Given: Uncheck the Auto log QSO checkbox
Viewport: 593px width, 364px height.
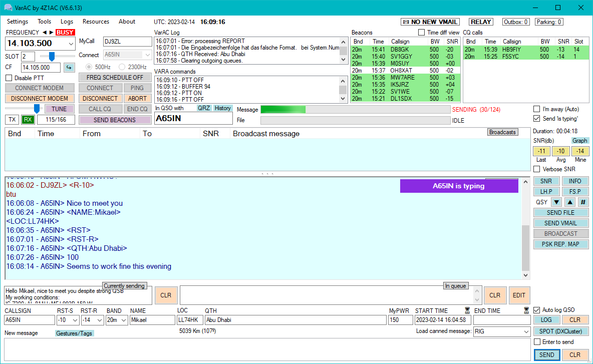Looking at the screenshot, I should pyautogui.click(x=537, y=310).
